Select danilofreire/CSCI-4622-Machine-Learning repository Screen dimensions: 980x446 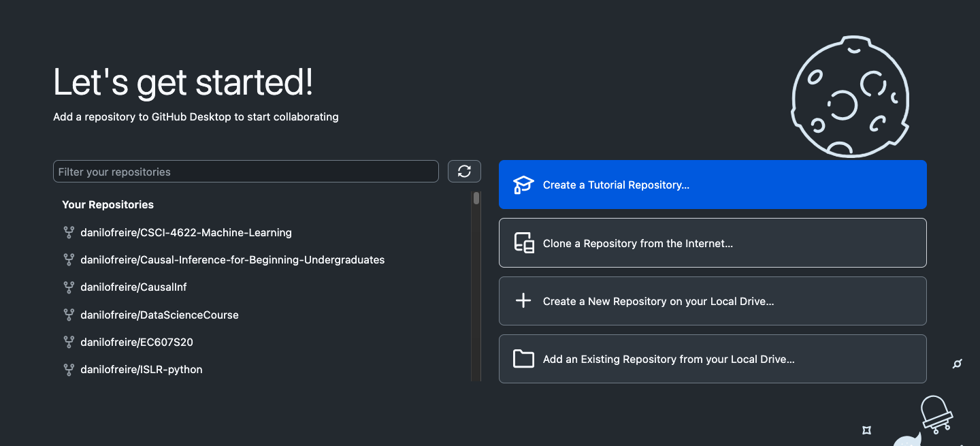(186, 233)
